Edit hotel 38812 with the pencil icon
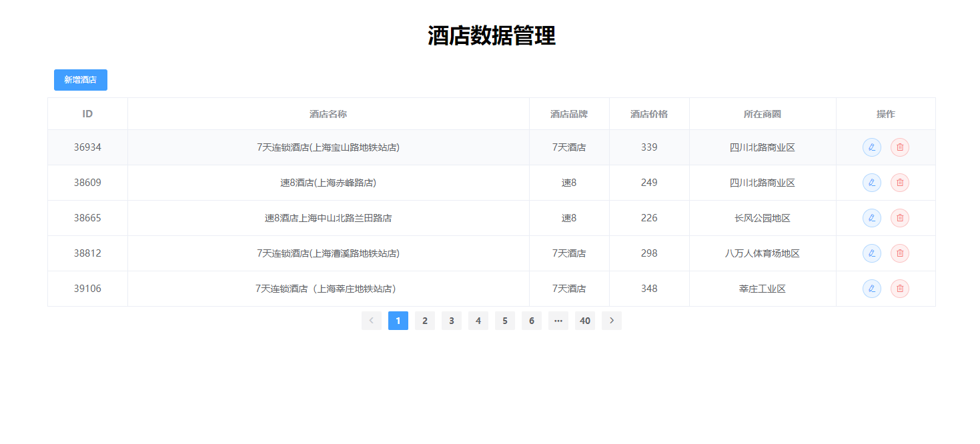Viewport: 980px width, 444px height. [x=871, y=253]
